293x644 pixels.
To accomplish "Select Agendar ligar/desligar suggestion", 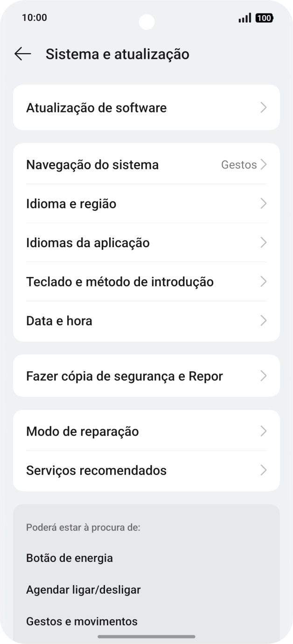I will tap(83, 589).
